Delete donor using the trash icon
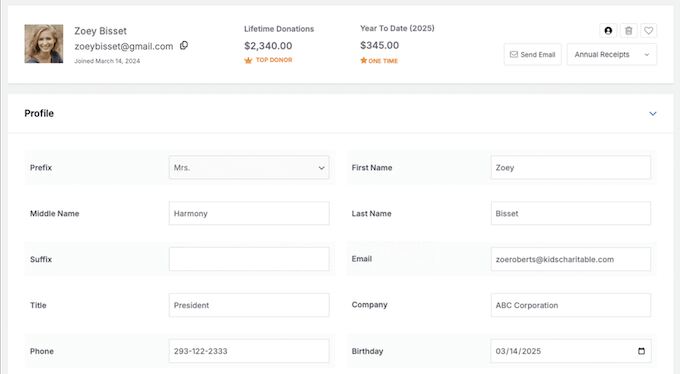This screenshot has height=374, width=680. click(x=628, y=30)
